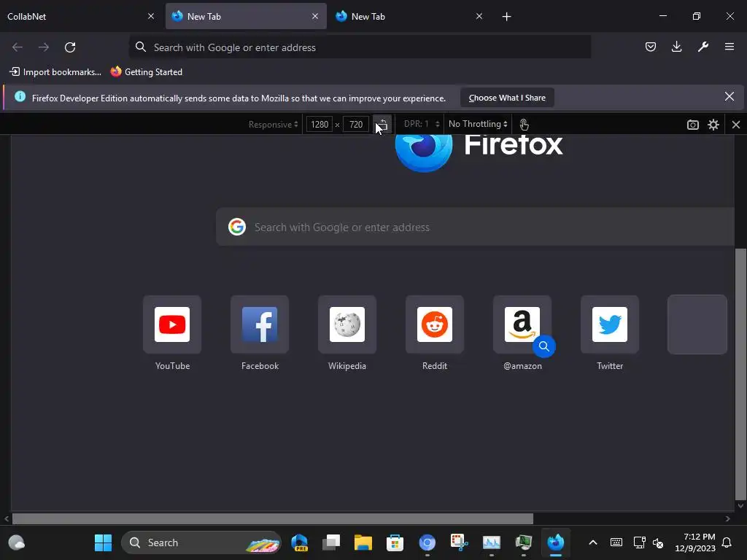This screenshot has width=747, height=560.
Task: Go back one page
Action: click(x=18, y=47)
